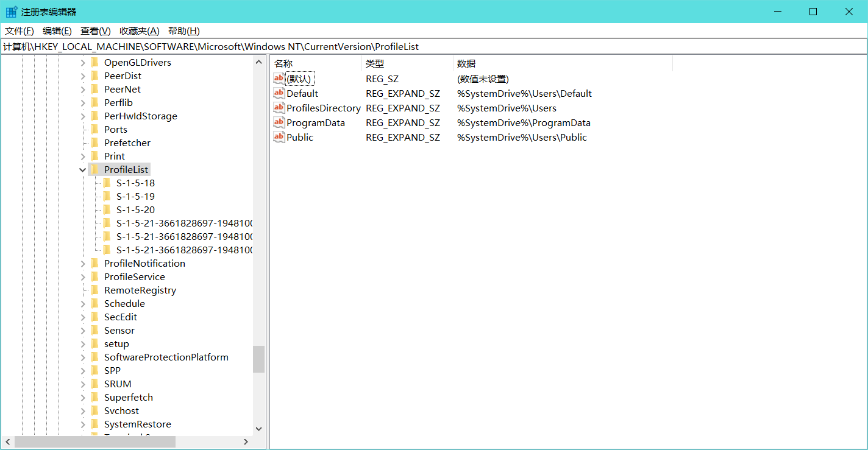Screen dimensions: 868x450
Task: Click the ProgramData value's string icon
Action: (x=279, y=122)
